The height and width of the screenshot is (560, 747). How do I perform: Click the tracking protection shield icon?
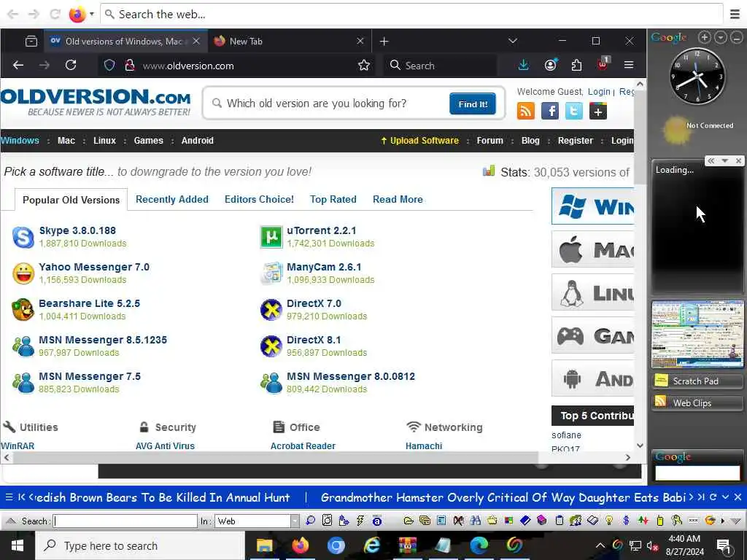[x=109, y=65]
